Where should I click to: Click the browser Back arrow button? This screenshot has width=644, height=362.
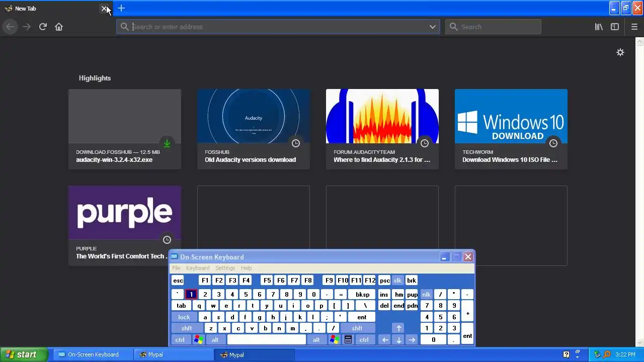pos(10,27)
